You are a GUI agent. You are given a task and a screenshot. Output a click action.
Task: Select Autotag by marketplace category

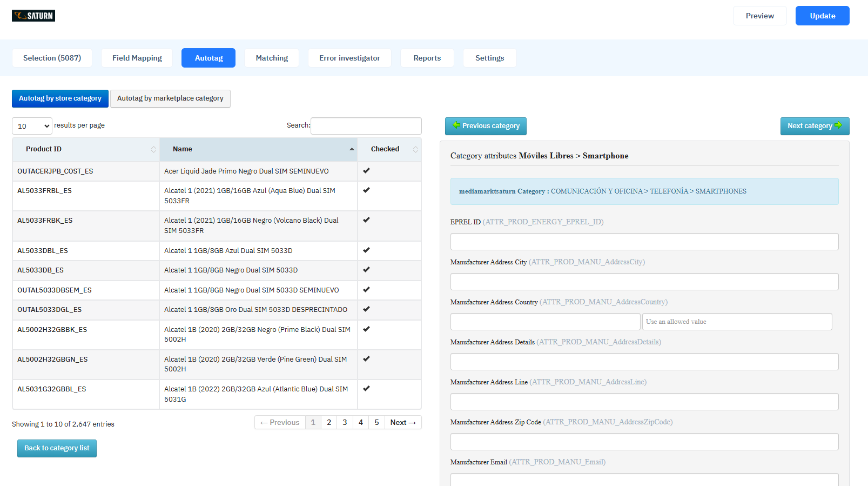[x=170, y=98]
